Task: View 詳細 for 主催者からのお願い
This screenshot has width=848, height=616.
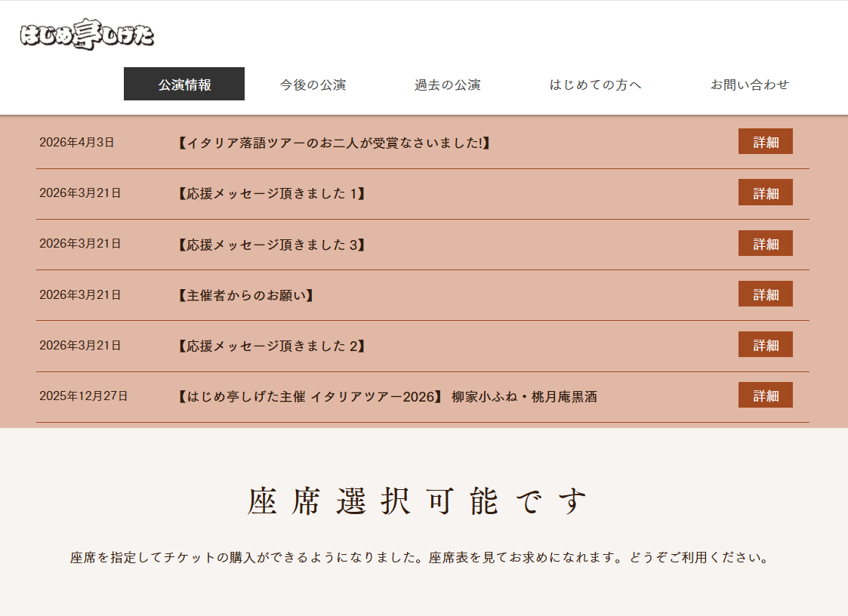Action: point(765,294)
